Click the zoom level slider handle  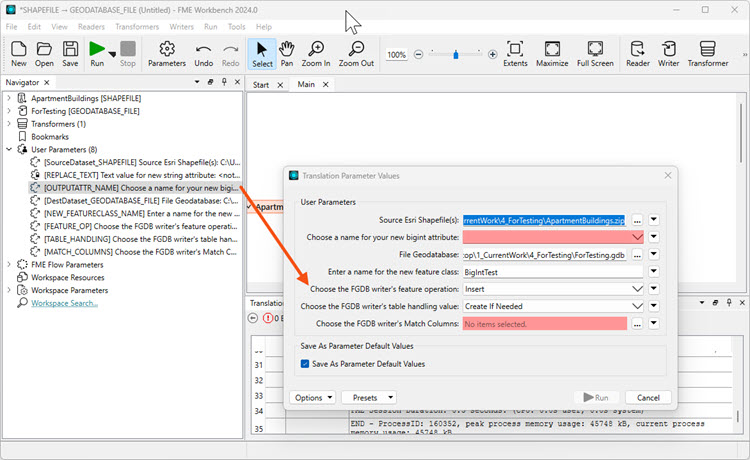tap(456, 55)
